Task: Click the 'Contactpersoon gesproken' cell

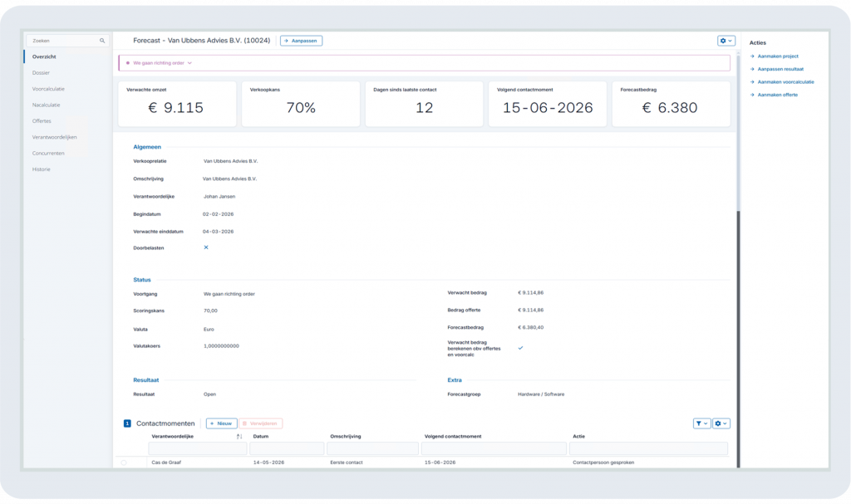Action: point(603,462)
